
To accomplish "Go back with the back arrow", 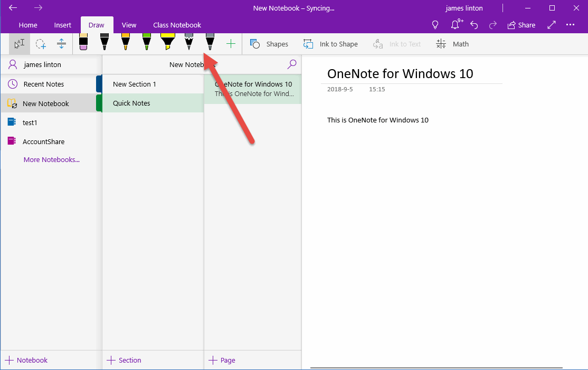I will coord(13,8).
